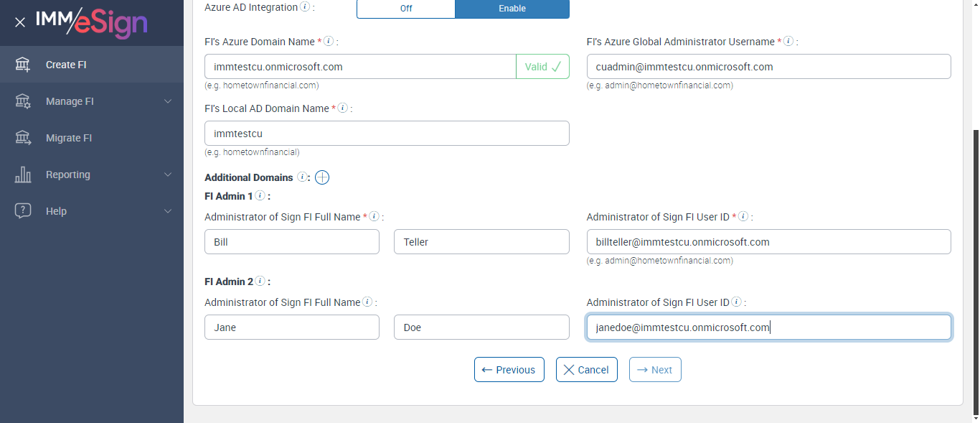
Task: Edit FI Admin 1 last name Teller
Action: click(481, 242)
